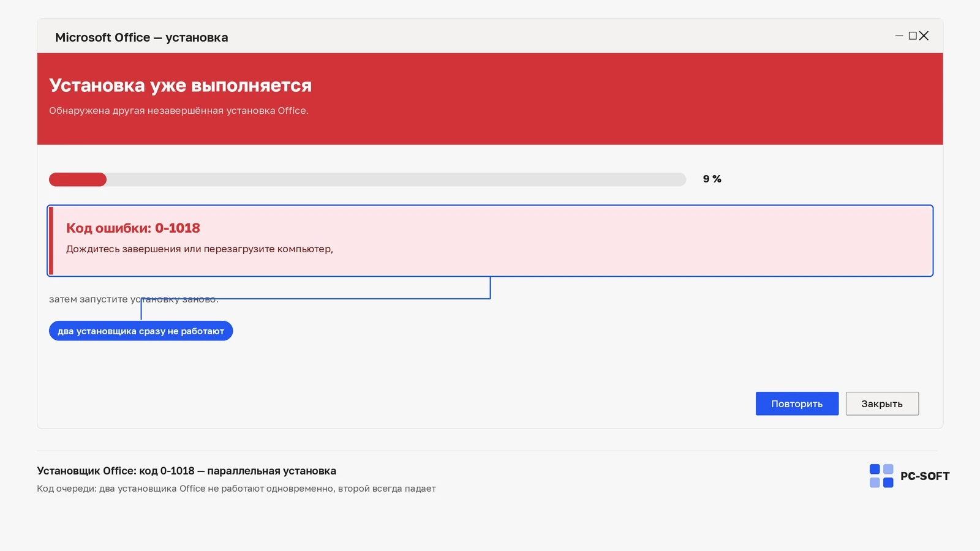Click the затем запустите установку заново text
980x551 pixels.
134,299
